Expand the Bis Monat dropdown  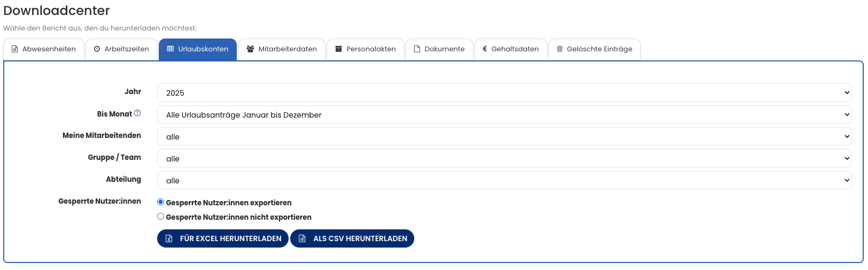pyautogui.click(x=504, y=114)
